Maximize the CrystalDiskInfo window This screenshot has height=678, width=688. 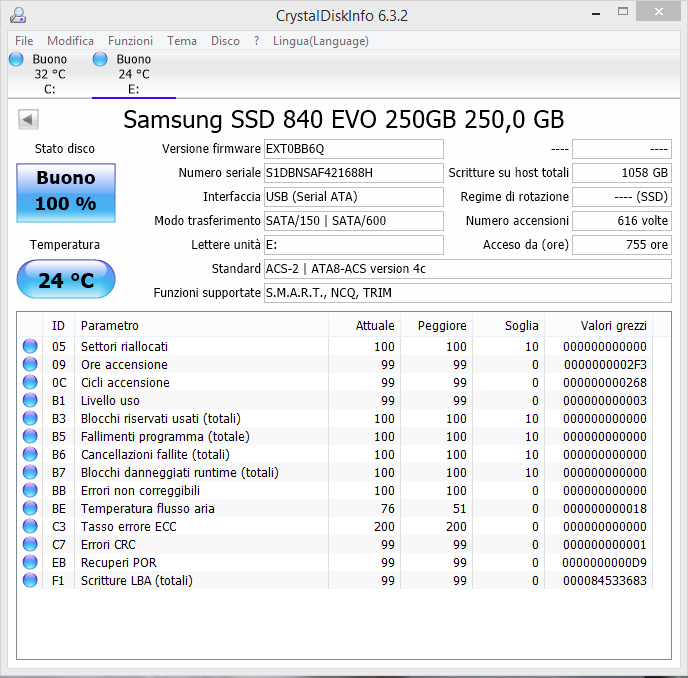coord(623,12)
